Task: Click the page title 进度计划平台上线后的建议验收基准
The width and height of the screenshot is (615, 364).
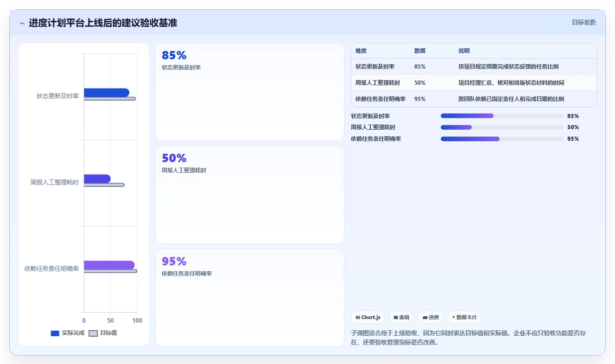Action: tap(103, 23)
